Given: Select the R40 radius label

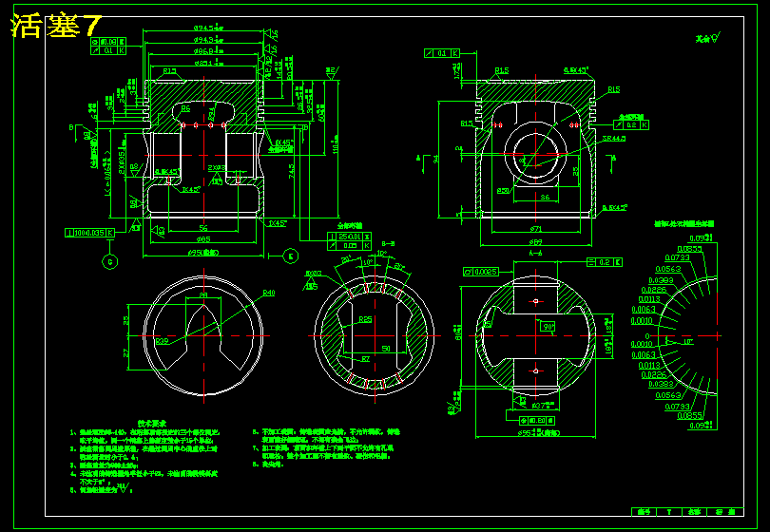Looking at the screenshot, I should coord(269,293).
